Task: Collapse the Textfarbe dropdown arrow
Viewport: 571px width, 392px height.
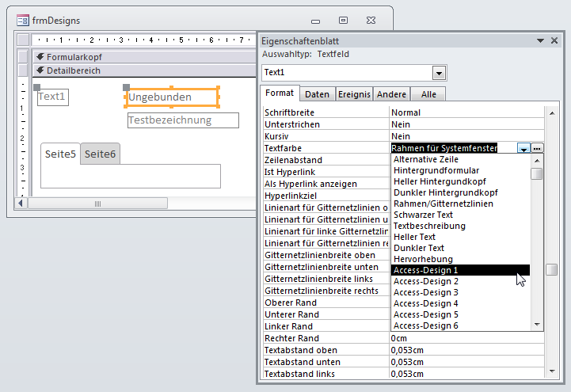Action: [523, 148]
